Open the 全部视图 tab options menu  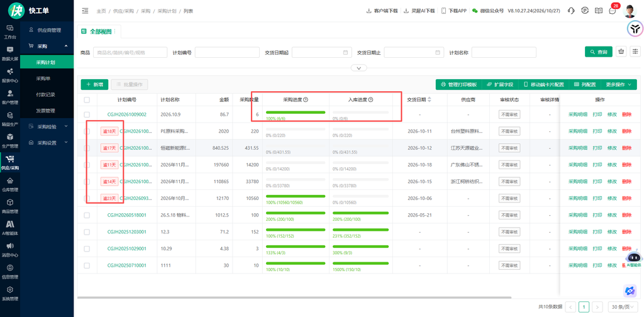[x=114, y=31]
